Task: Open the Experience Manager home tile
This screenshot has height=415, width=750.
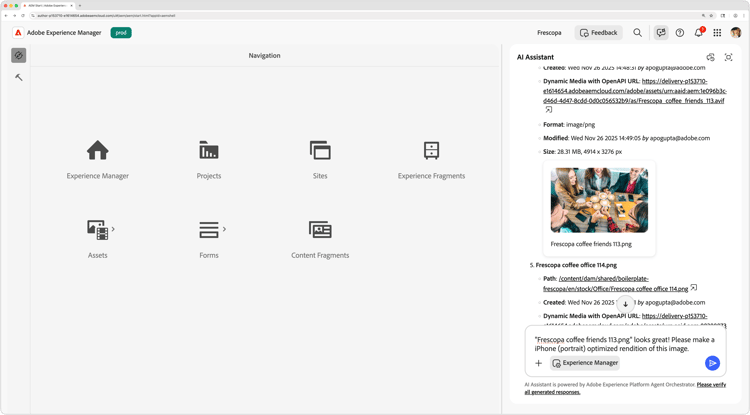Action: 98,160
